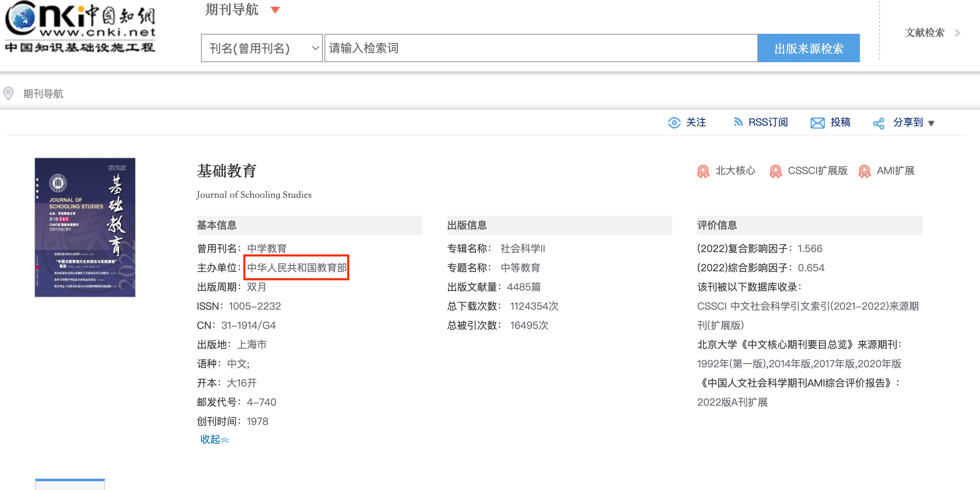980x490 pixels.
Task: Click the RSS feed subscription icon
Action: (738, 122)
